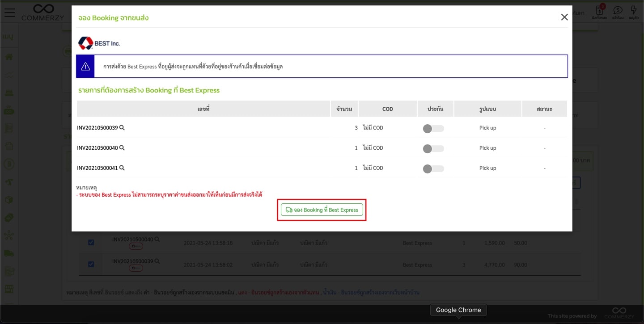Open the shortcut menu lightning icon
644x324 pixels.
(634, 12)
